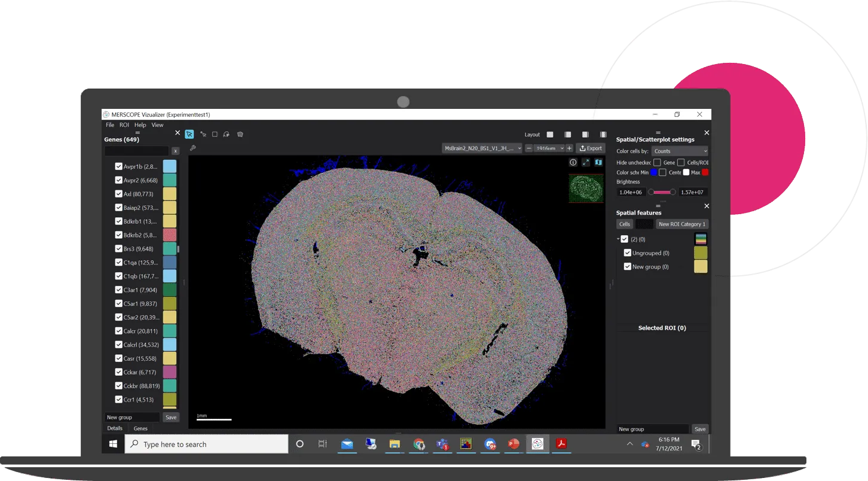
Task: Select the add-point cursor tool
Action: (203, 135)
